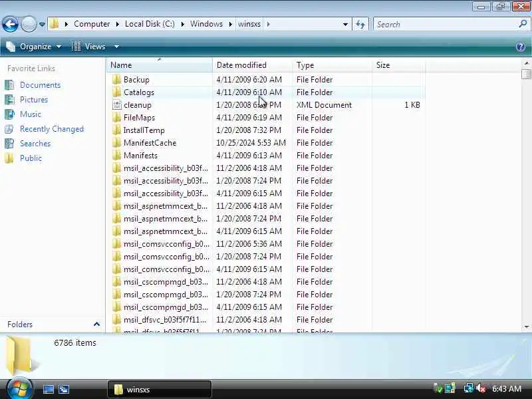
Task: Expand arrow after winsxs breadcrumb
Action: (x=269, y=24)
